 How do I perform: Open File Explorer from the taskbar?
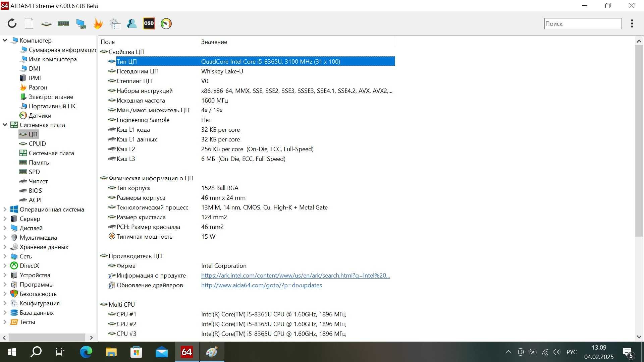pyautogui.click(x=111, y=352)
